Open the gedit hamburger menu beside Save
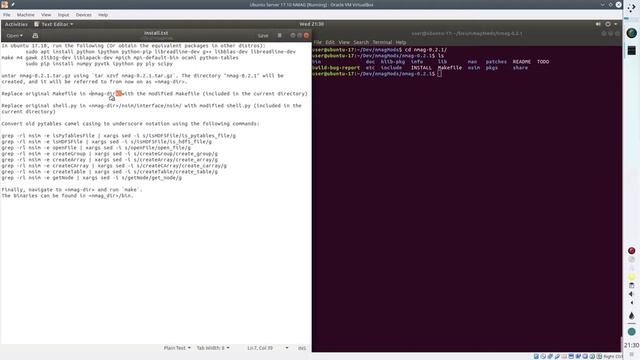 [x=280, y=36]
